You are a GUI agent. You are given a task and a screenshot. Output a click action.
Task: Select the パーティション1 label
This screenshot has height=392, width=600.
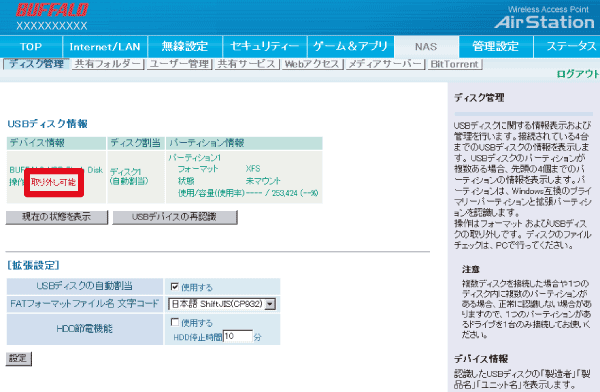coord(195,158)
